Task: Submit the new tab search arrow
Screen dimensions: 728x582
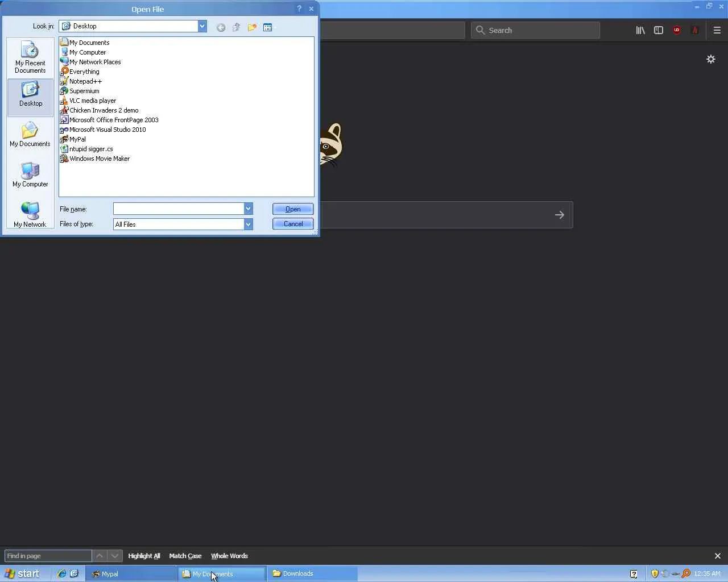Action: tap(560, 215)
